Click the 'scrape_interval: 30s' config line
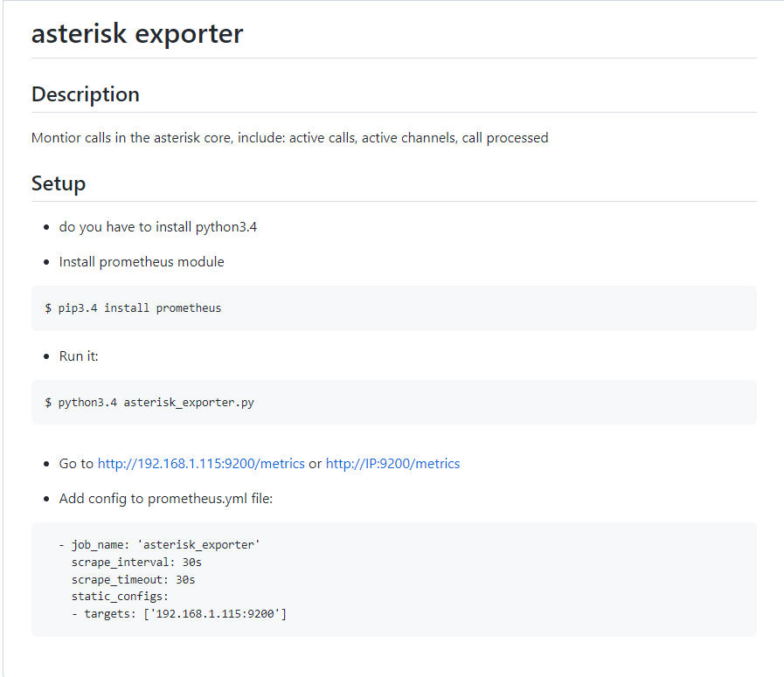Screen dimensions: 784x677 click(x=136, y=562)
